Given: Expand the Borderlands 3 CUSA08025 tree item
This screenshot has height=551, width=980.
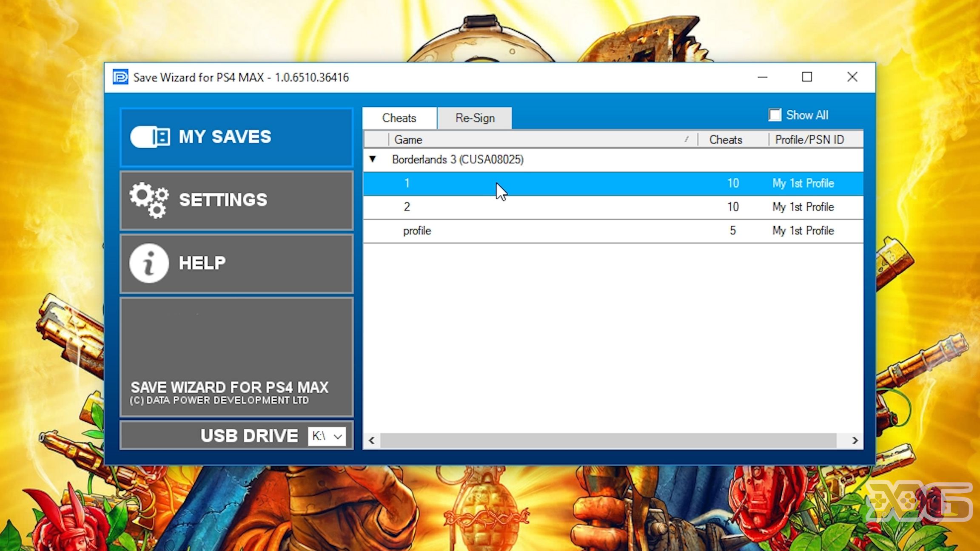Looking at the screenshot, I should point(372,159).
